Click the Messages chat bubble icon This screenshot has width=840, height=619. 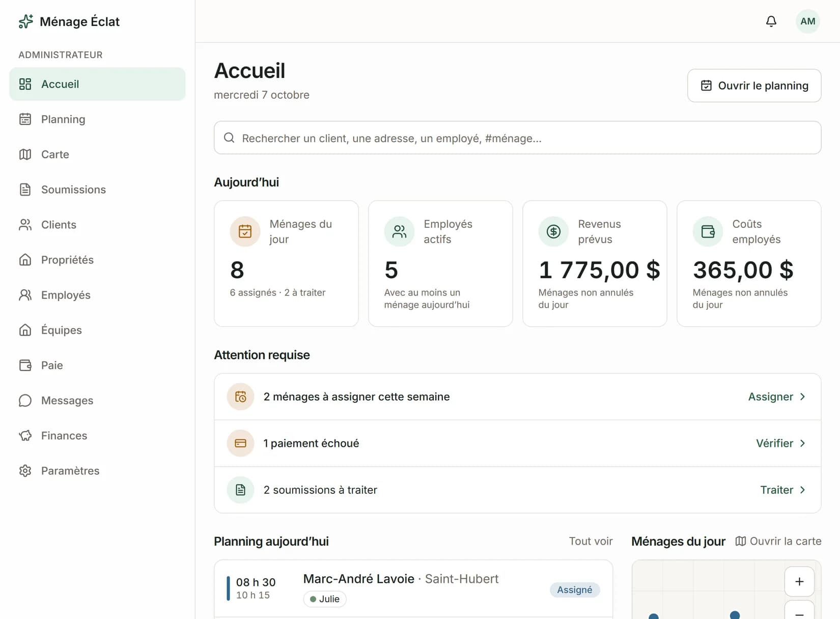point(25,400)
